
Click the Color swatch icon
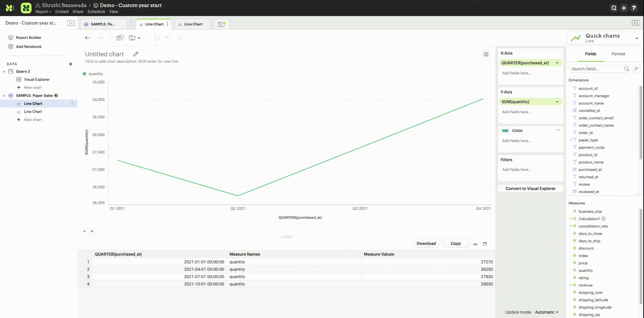505,131
